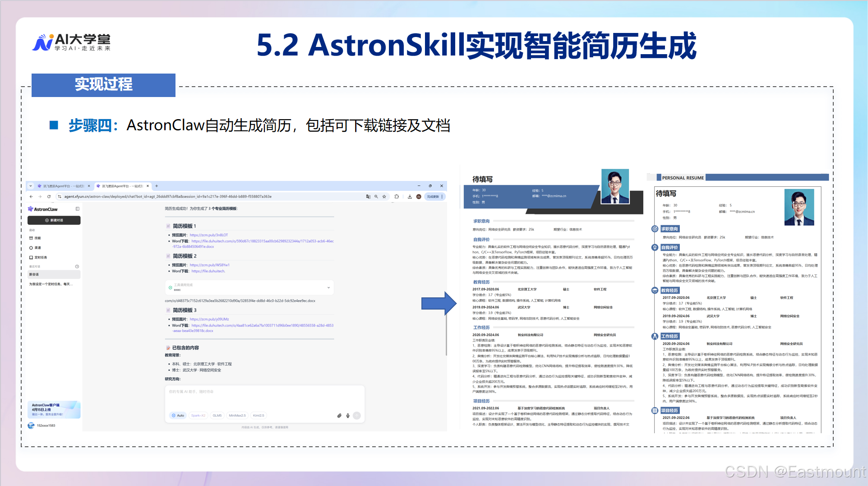
Task: Attach a file with the paperclip icon
Action: pos(339,416)
